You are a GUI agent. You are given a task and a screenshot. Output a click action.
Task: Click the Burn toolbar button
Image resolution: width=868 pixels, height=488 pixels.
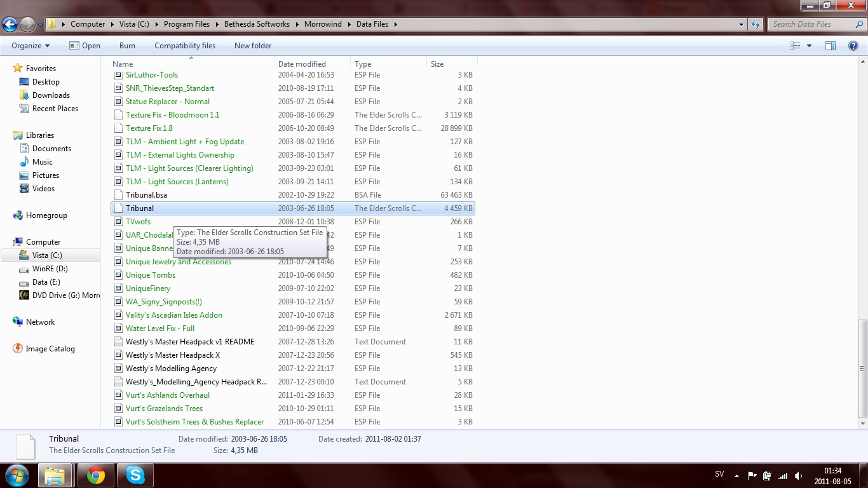(127, 46)
